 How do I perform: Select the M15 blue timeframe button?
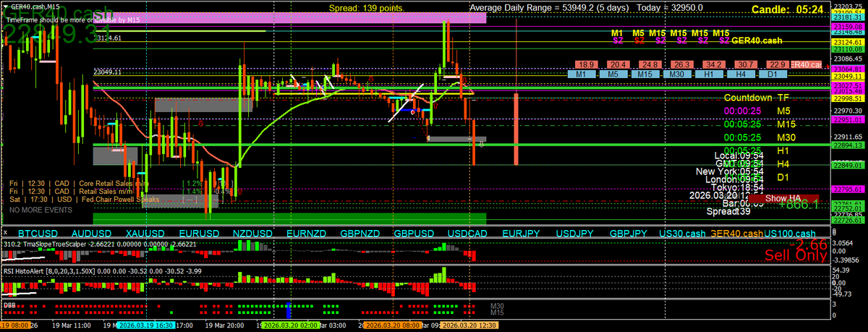click(x=645, y=75)
